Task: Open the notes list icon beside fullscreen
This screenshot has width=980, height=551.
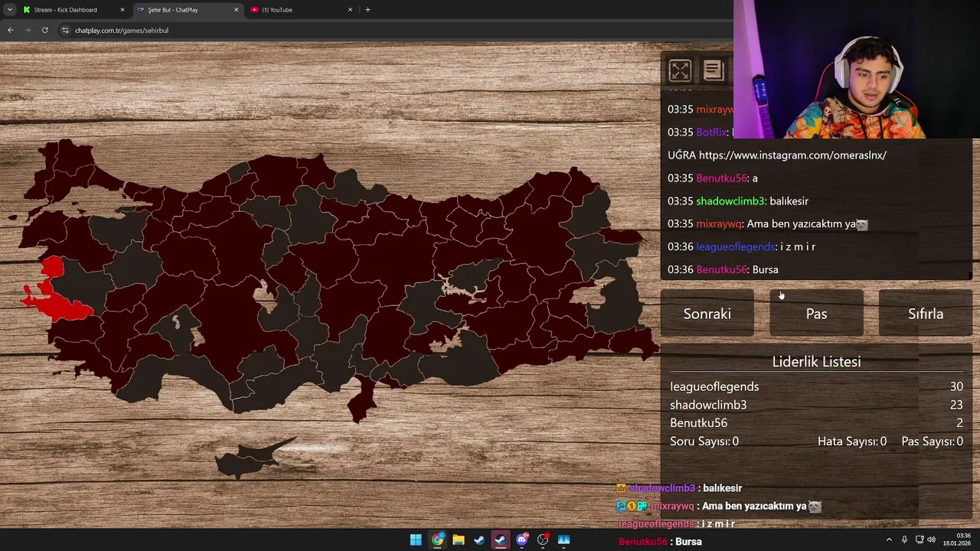Action: tap(714, 70)
